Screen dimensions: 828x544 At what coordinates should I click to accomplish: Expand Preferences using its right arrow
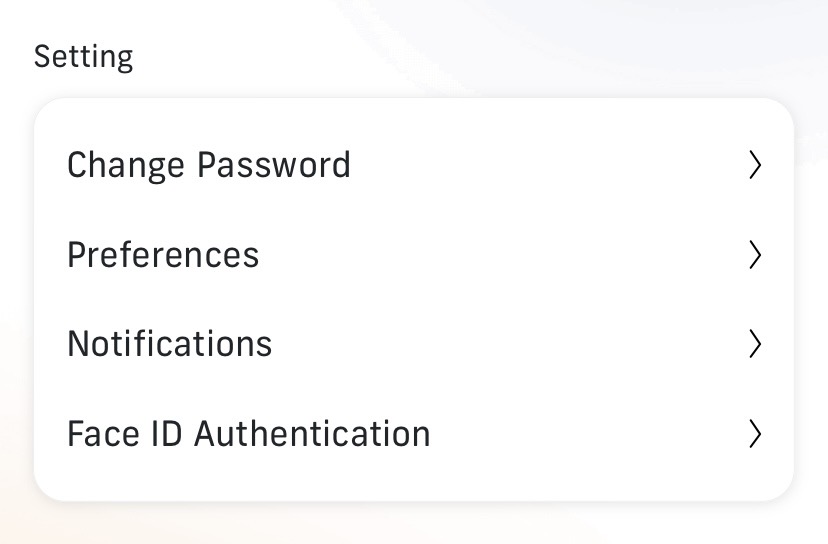tap(755, 255)
